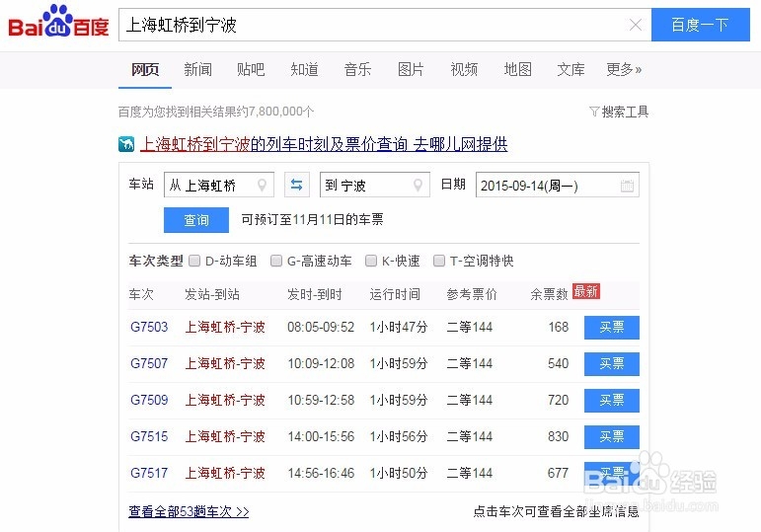
Task: Open train G7509 details
Action: (149, 400)
